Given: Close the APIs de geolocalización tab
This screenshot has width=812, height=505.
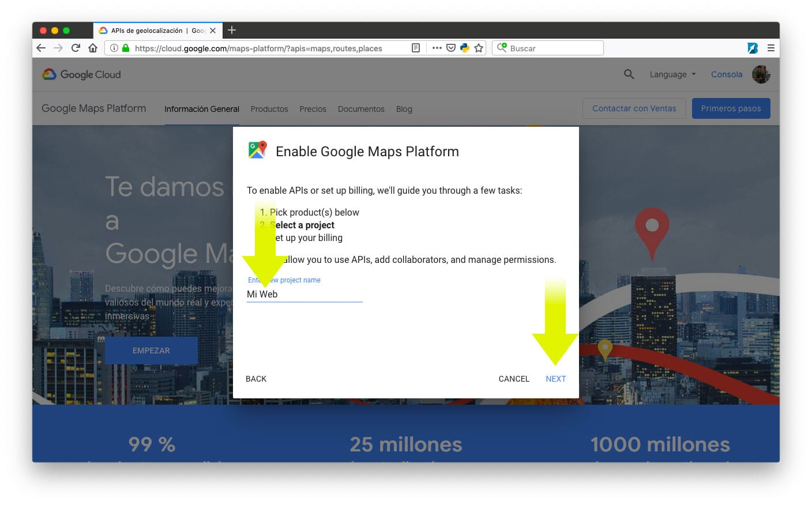Looking at the screenshot, I should (x=213, y=31).
